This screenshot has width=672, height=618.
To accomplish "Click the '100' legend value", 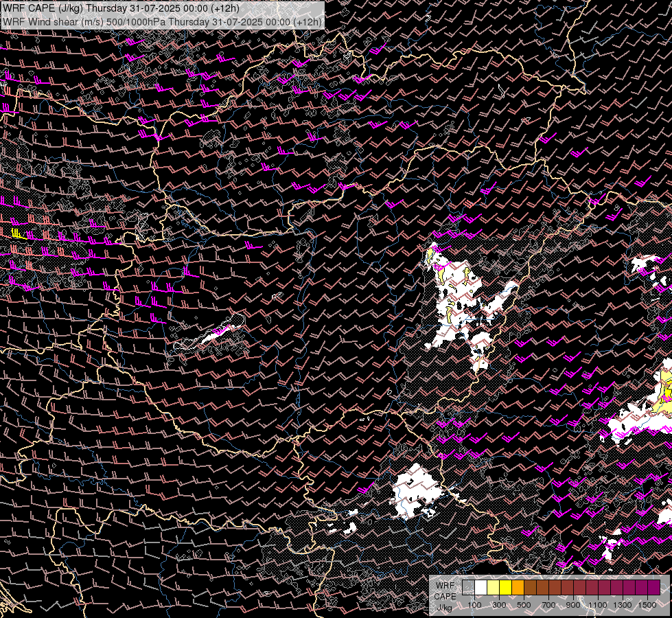I will pos(474,605).
